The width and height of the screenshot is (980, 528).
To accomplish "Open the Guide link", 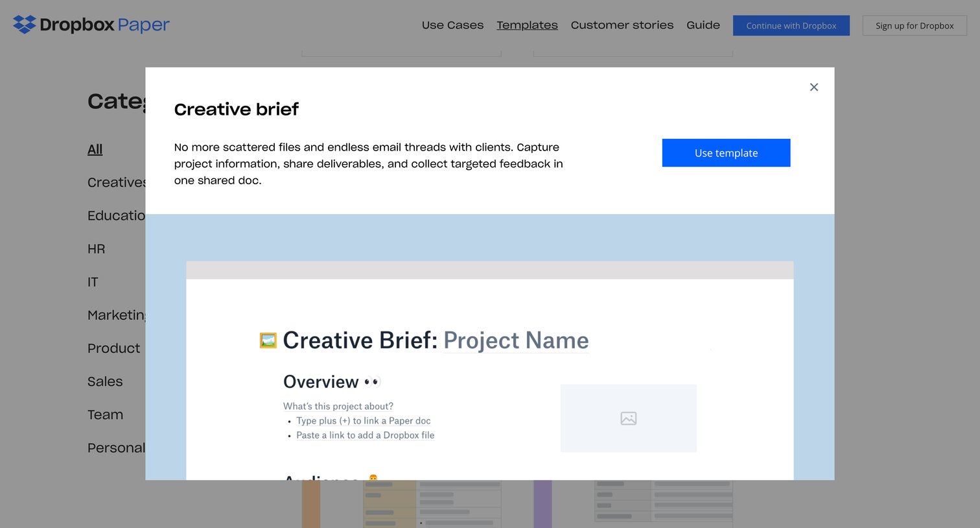I will point(703,25).
